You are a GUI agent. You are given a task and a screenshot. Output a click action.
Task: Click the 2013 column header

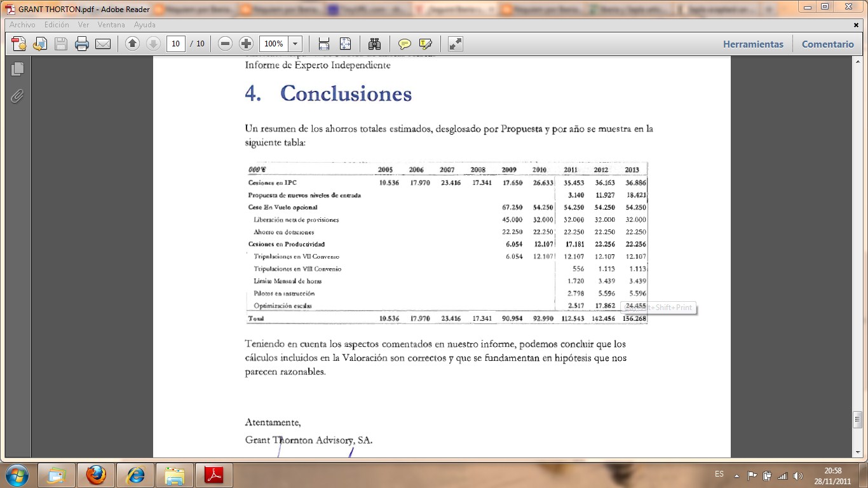click(x=632, y=170)
